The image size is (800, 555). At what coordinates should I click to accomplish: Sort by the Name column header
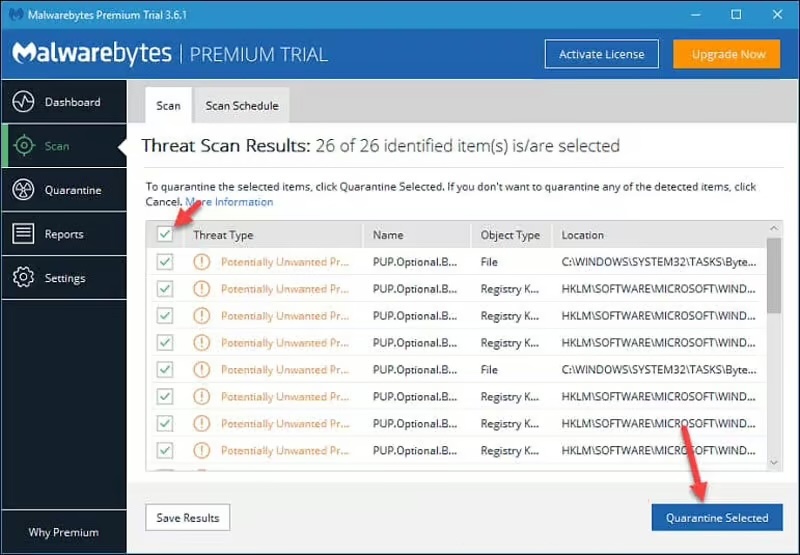[388, 235]
